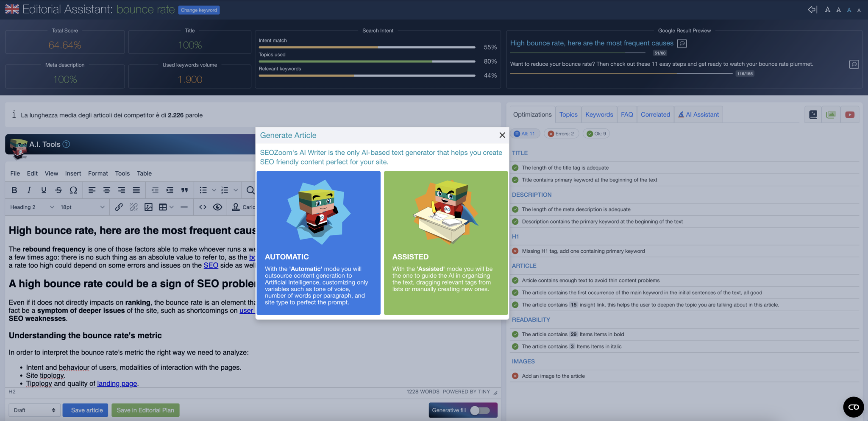This screenshot has width=868, height=421.
Task: Open the images gallery icon panel
Action: pyautogui.click(x=831, y=114)
